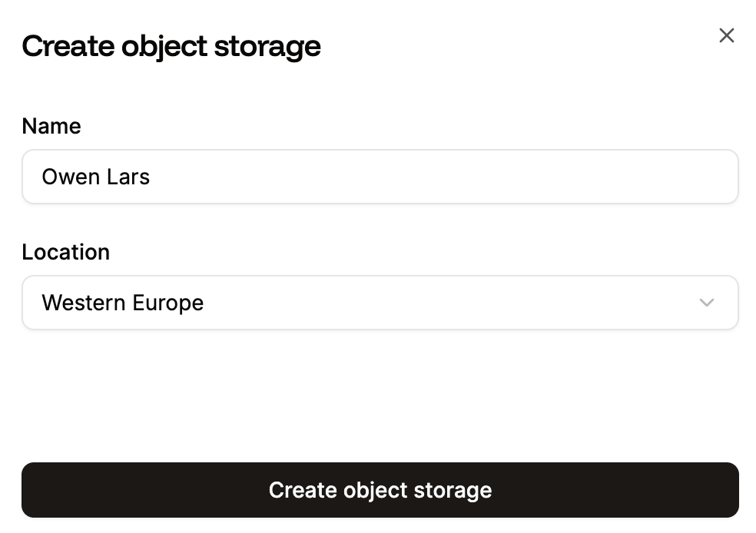
Task: Click inside the Location selection field
Action: (x=380, y=303)
